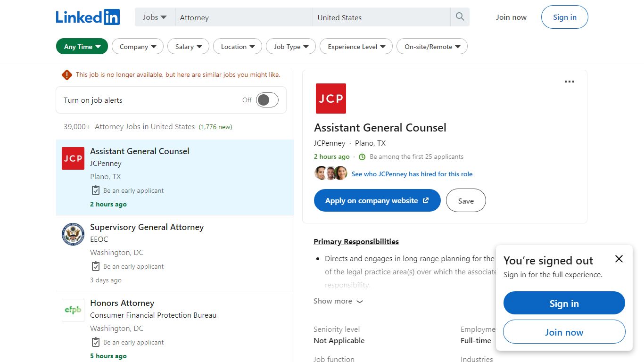This screenshot has height=362, width=644.
Task: Click the clock icon beside applicants text
Action: [362, 157]
